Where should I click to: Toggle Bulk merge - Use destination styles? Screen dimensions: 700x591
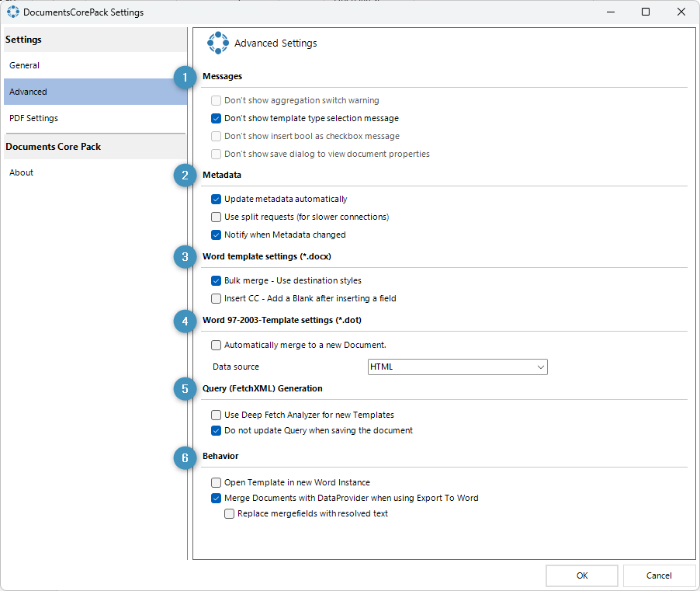coord(216,280)
